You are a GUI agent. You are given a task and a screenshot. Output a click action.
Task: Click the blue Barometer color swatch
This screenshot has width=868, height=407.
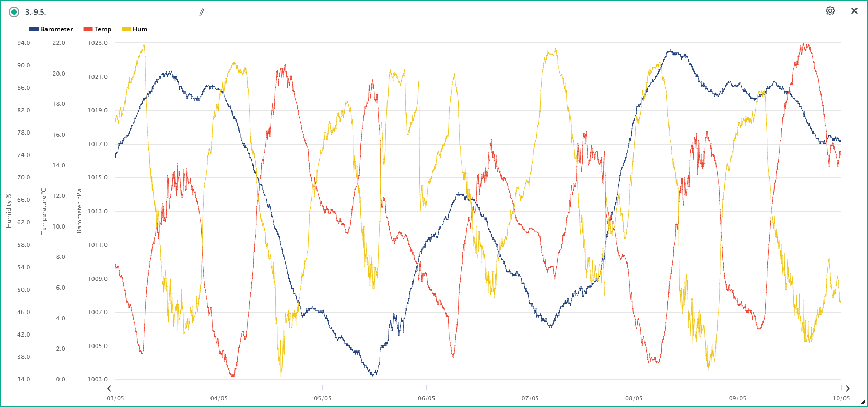point(34,29)
